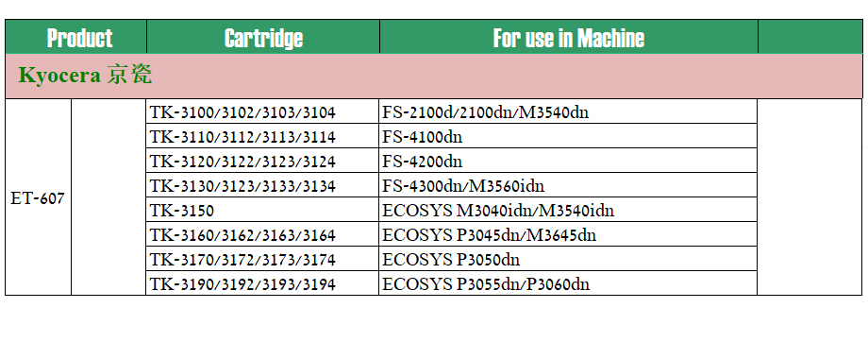Screen dimensions: 868x359
Task: Select the FS-4300dn/M3560idn machine cell
Action: [x=568, y=185]
